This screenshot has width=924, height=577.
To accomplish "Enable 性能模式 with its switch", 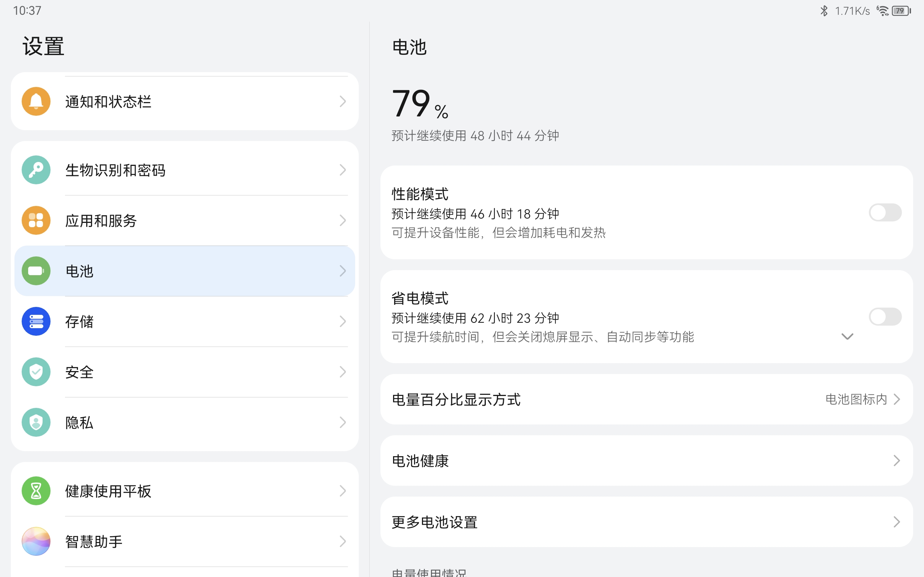I will [x=885, y=212].
